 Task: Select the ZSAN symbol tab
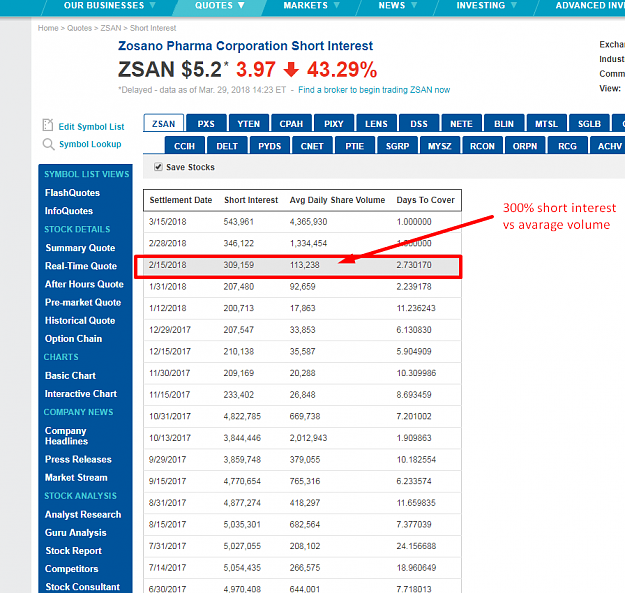pyautogui.click(x=164, y=123)
